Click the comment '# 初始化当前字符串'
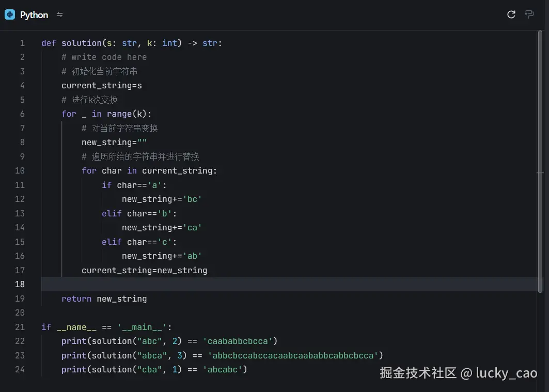 [100, 71]
